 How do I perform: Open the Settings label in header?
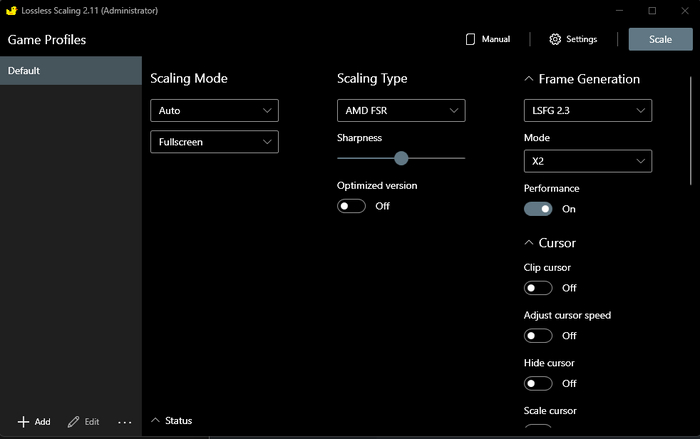581,39
